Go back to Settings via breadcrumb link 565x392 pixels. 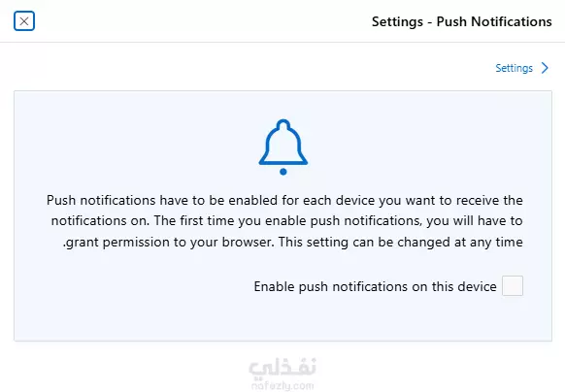click(x=514, y=68)
